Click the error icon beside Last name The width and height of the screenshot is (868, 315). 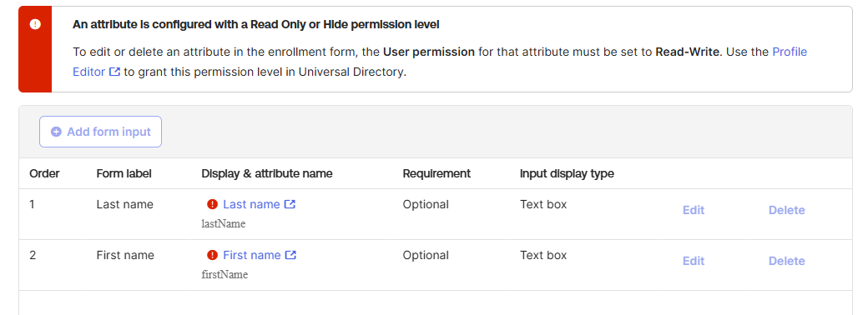click(212, 204)
